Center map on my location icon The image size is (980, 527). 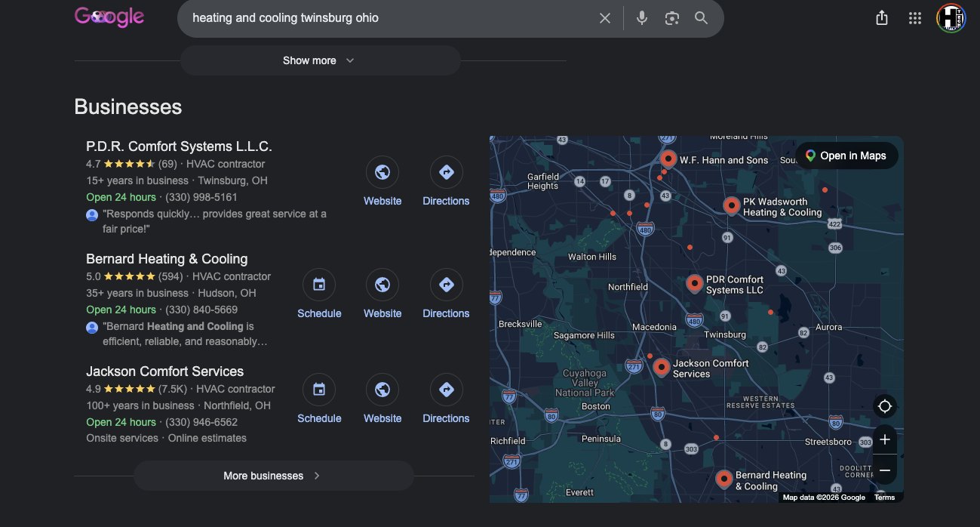click(885, 406)
